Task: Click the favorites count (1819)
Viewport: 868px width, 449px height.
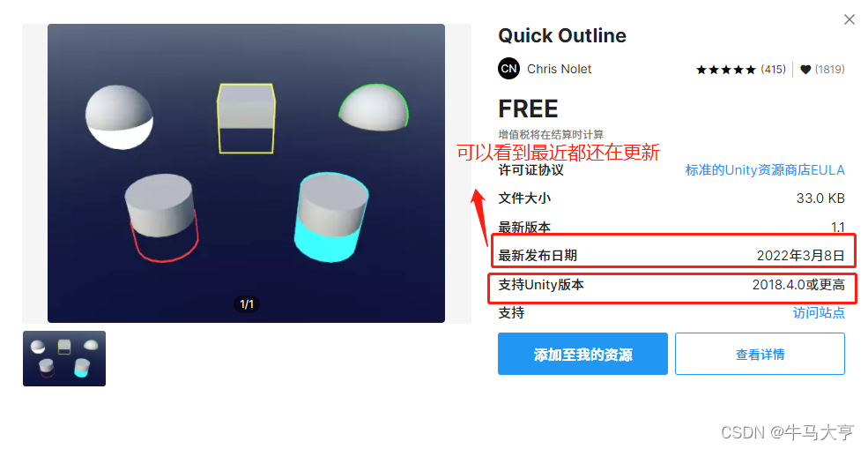Action: [830, 70]
